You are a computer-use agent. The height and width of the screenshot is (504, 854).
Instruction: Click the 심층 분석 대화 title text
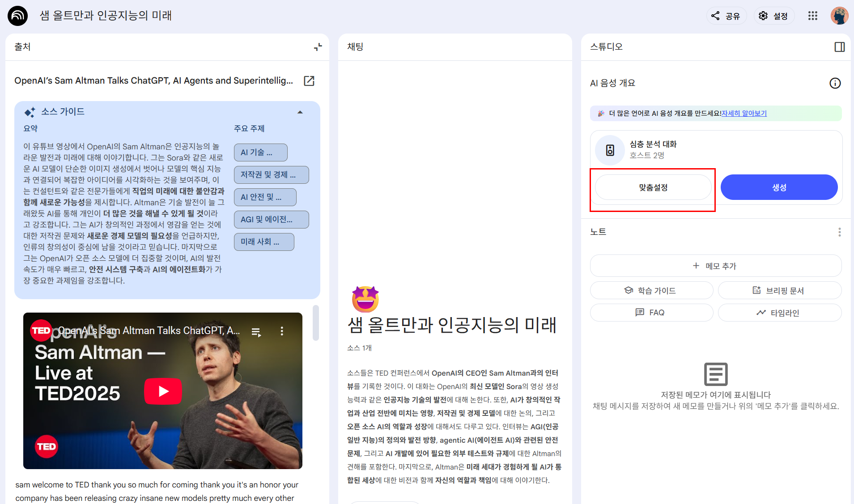[x=653, y=144]
